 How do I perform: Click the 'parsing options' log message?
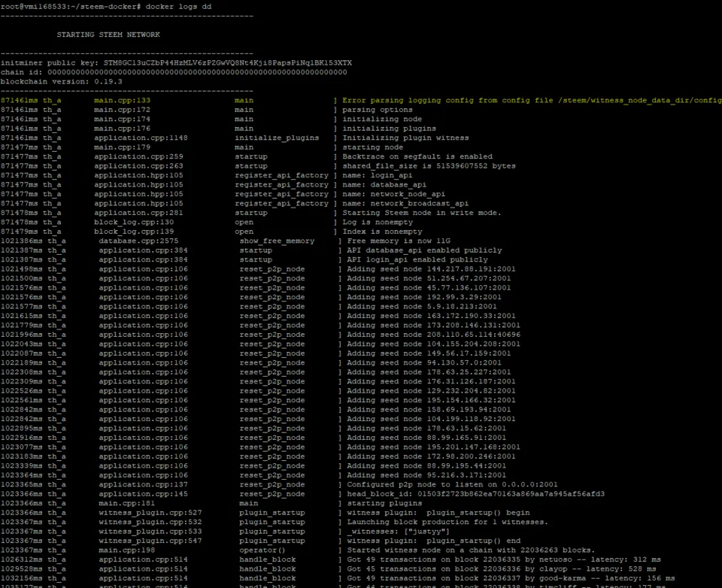[377, 110]
